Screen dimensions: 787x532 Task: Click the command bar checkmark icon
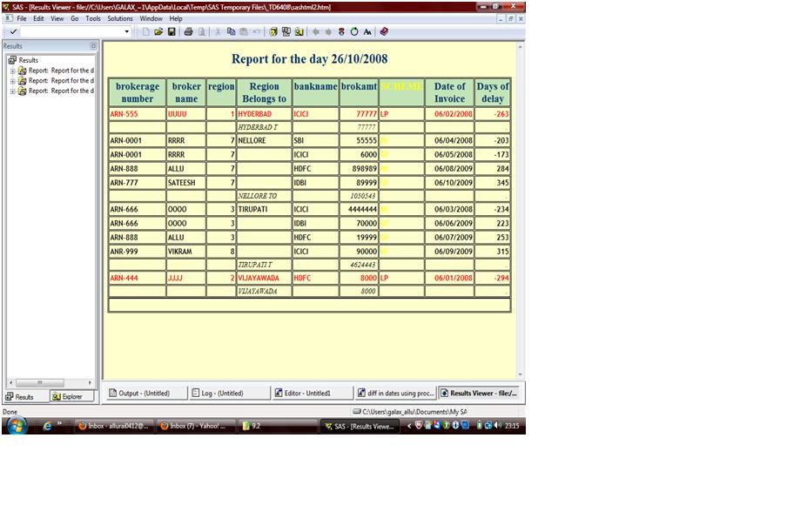tap(13, 31)
